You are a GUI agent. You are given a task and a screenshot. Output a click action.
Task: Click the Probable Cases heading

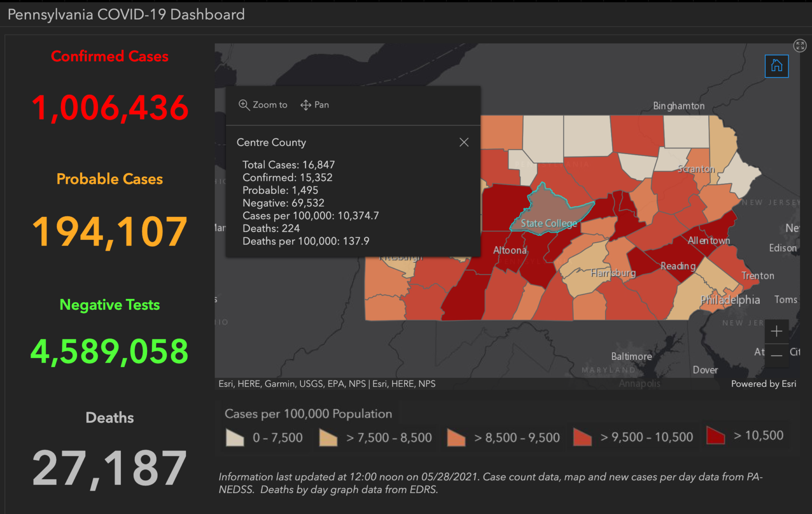point(109,179)
